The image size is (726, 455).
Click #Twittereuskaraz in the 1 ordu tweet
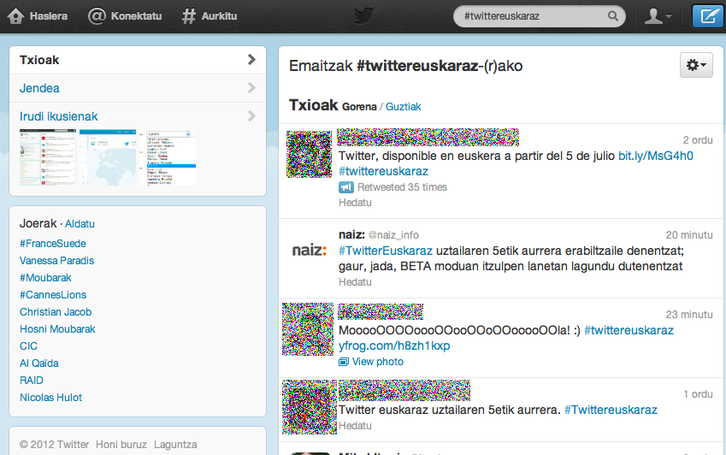611,410
